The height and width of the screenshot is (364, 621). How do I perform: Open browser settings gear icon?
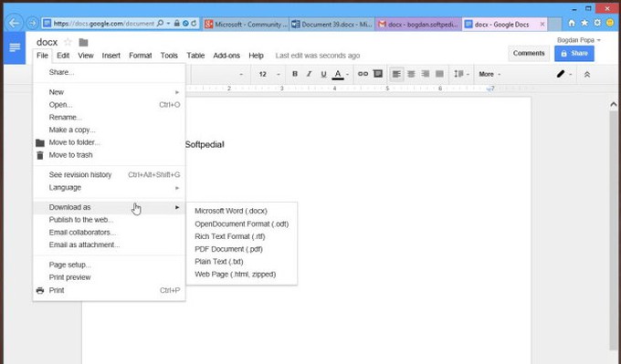[x=597, y=23]
